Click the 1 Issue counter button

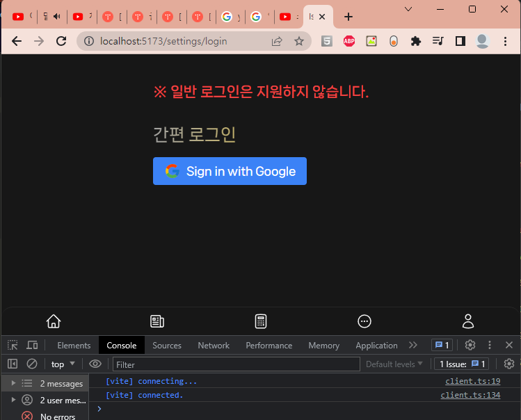[462, 364]
